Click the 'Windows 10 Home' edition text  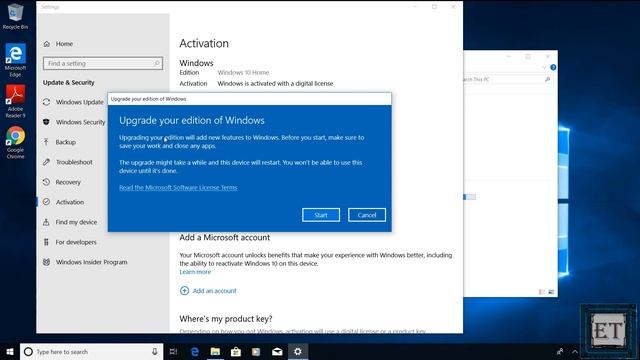[243, 73]
